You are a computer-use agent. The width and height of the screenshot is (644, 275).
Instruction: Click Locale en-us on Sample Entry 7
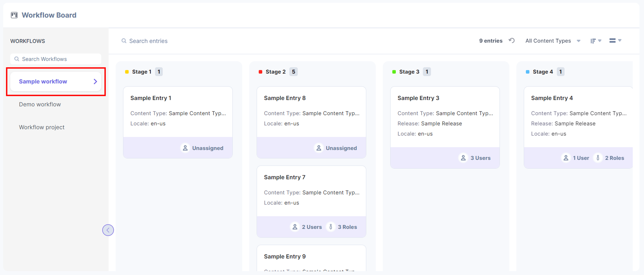pyautogui.click(x=281, y=203)
